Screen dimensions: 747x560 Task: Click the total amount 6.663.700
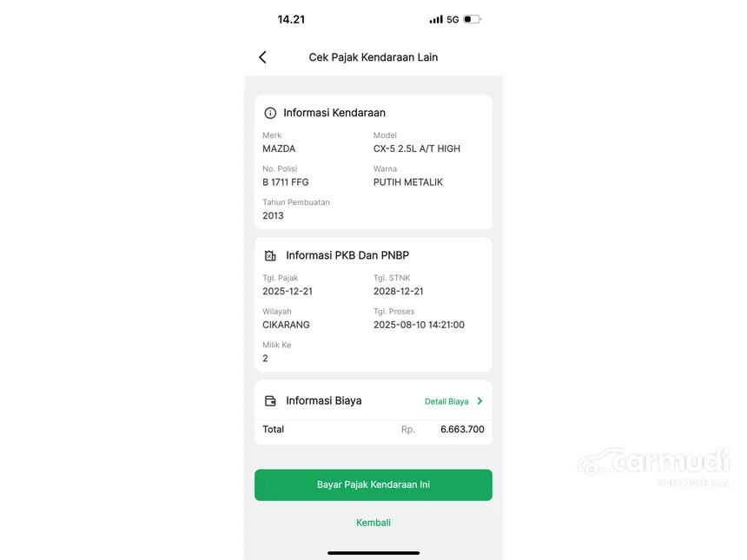point(462,430)
